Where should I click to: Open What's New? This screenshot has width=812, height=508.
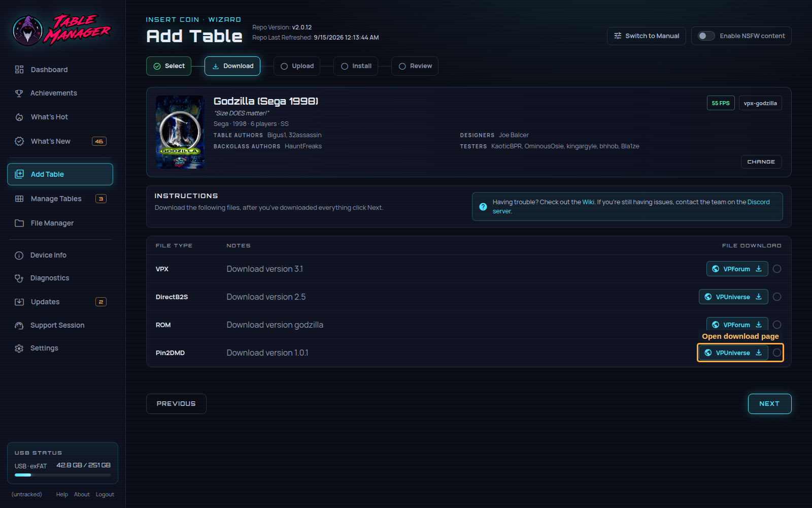60,141
